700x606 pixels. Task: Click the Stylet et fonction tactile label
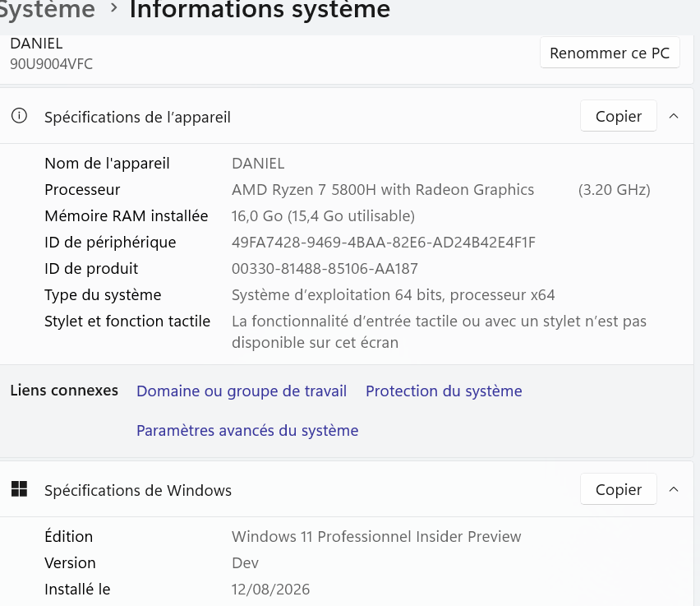(127, 321)
